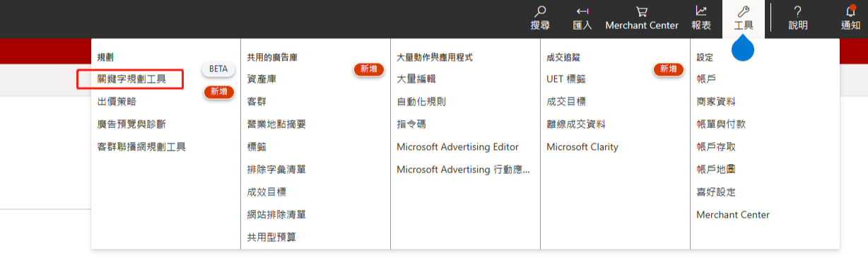The width and height of the screenshot is (868, 258).
Task: Open the 通知 notifications bell icon
Action: coord(851,11)
